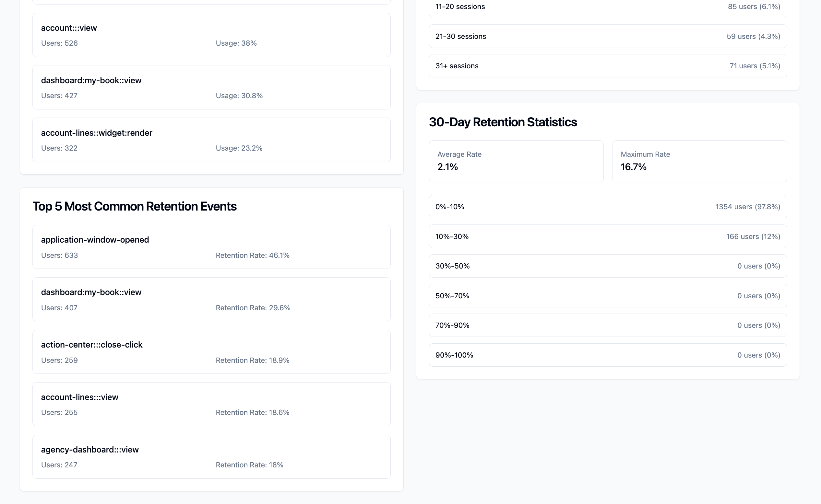
Task: Select the 30%-50% retention bucket row
Action: point(608,266)
